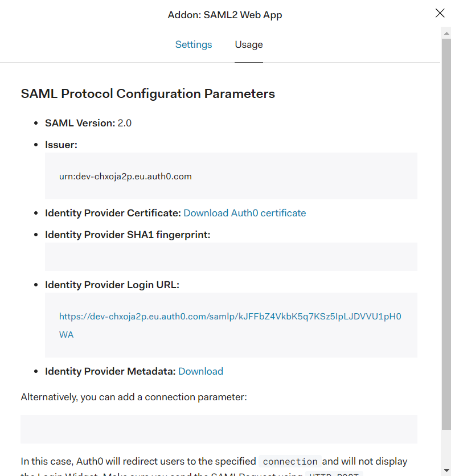Download the Auth0 certificate
The width and height of the screenshot is (451, 476).
click(245, 213)
